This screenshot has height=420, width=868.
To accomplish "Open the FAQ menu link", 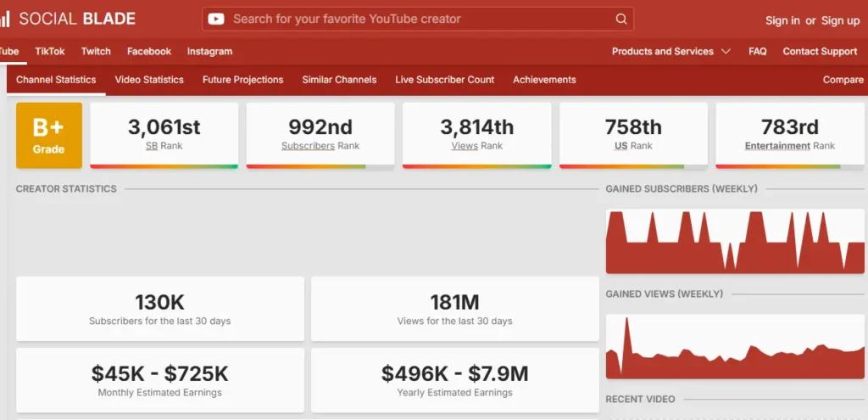I will click(757, 51).
